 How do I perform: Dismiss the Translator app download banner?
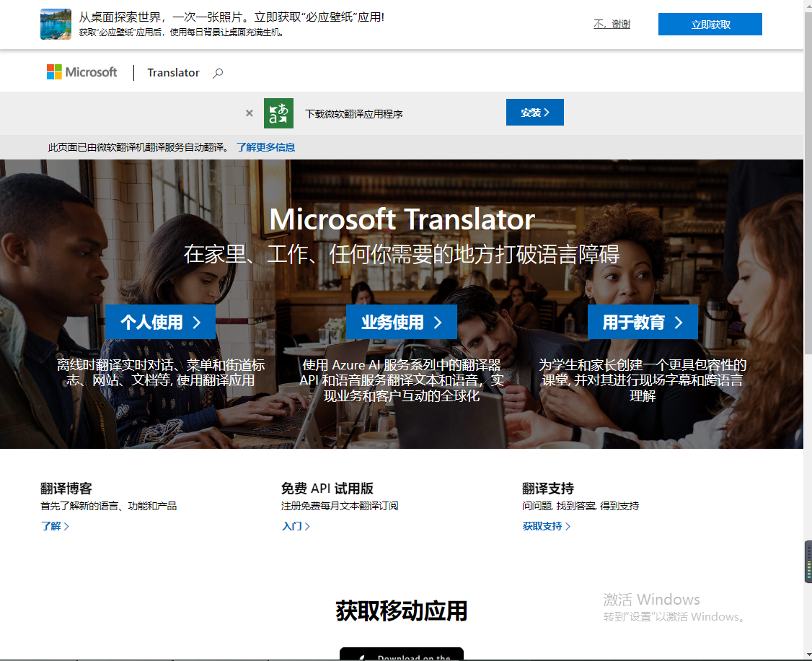(249, 113)
